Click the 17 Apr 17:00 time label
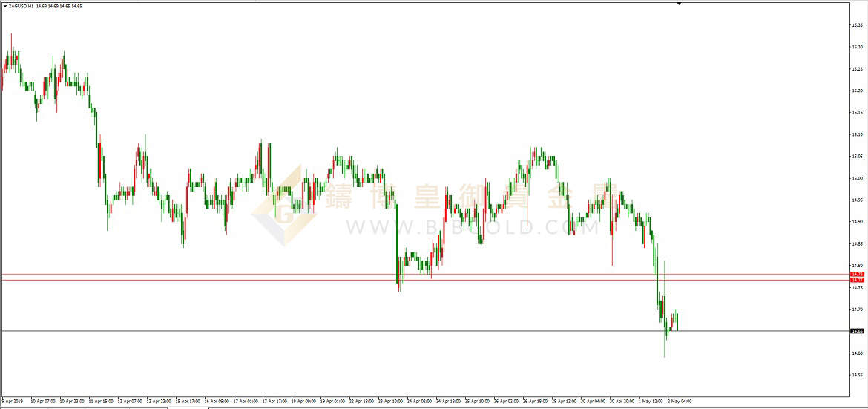Screen dimensions: 868x409 (273, 400)
